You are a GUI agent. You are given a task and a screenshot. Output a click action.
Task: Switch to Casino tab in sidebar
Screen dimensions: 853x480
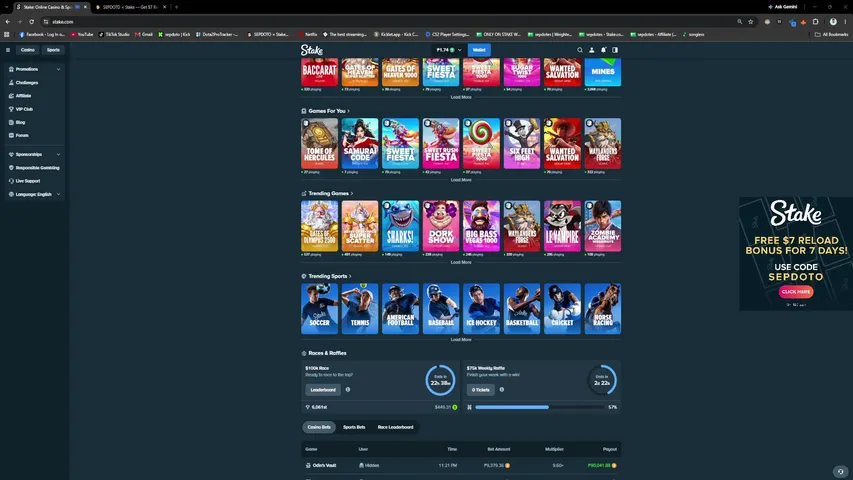click(28, 50)
